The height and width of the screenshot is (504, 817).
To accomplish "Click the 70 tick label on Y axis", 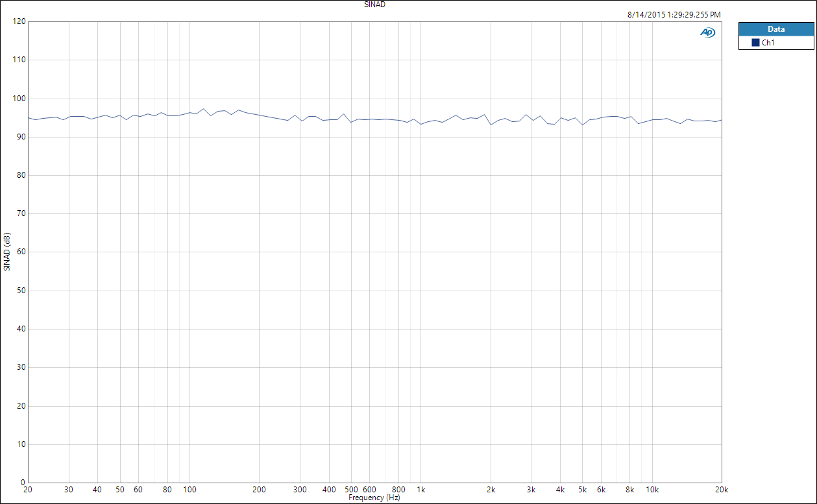I will coord(21,213).
